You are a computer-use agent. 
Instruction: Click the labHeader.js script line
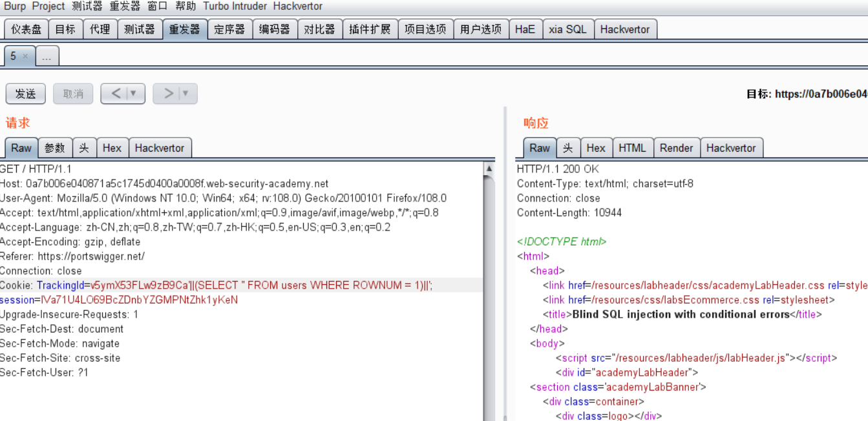click(x=697, y=358)
